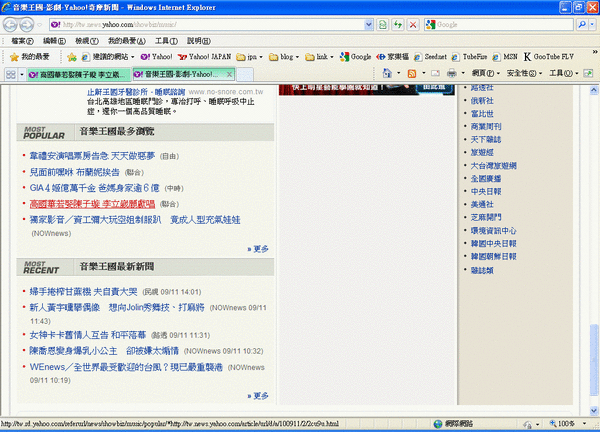This screenshot has height=432, width=600.
Task: Click the scrollbar up arrow
Action: pos(594,90)
